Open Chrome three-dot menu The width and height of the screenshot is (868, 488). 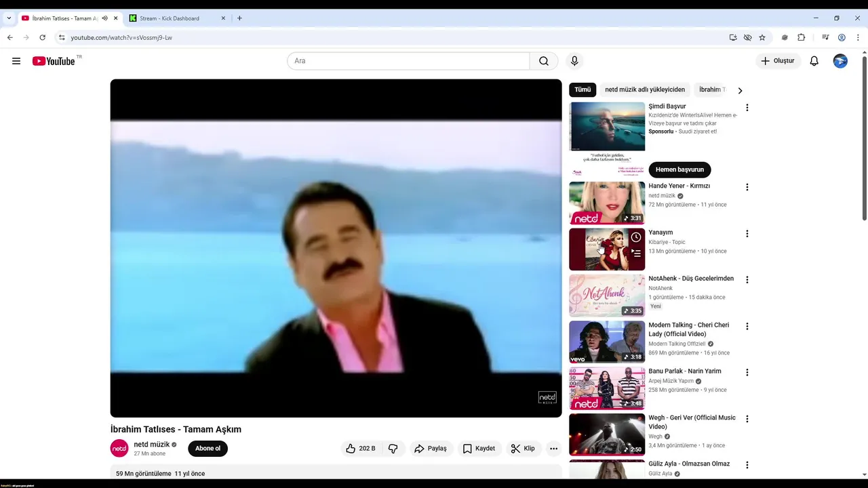pyautogui.click(x=858, y=38)
